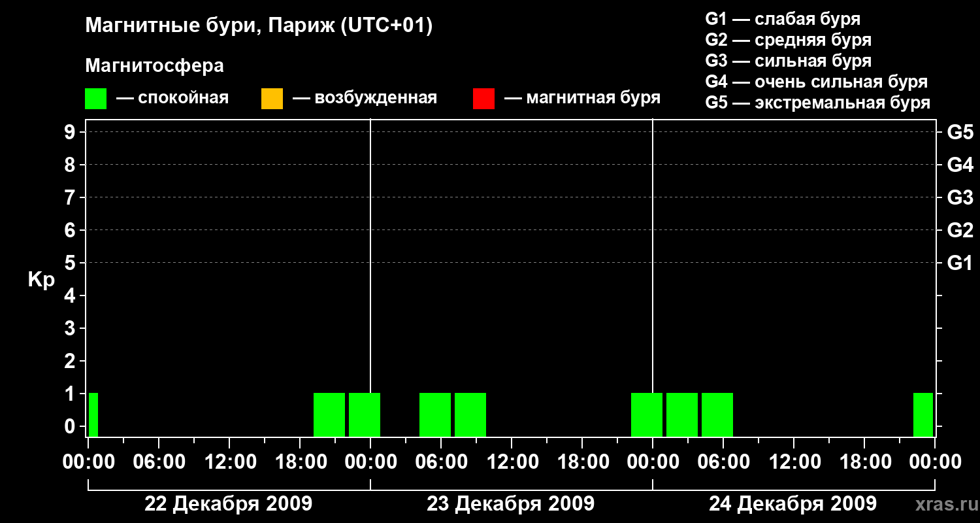Image resolution: width=980 pixels, height=523 pixels.
Task: Select the line 'G3 — сильная буря'
Action: [x=788, y=61]
